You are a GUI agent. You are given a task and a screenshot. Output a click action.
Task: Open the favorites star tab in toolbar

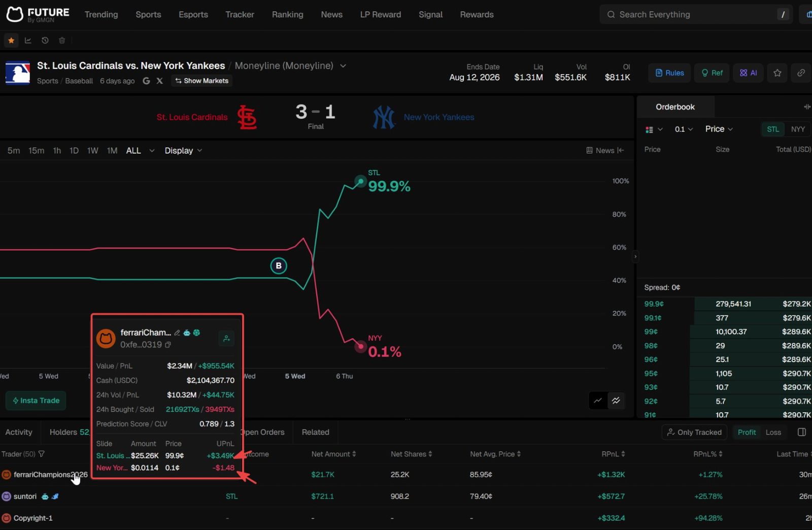pos(11,41)
